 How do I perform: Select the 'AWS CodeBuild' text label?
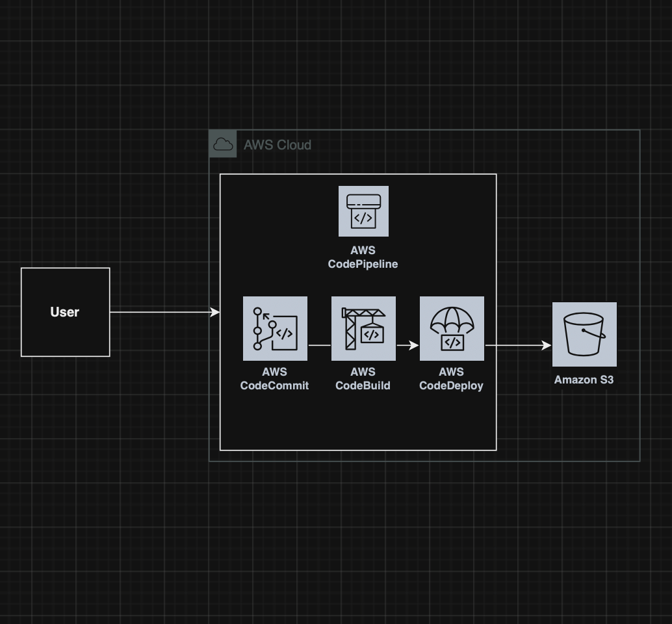coord(363,379)
